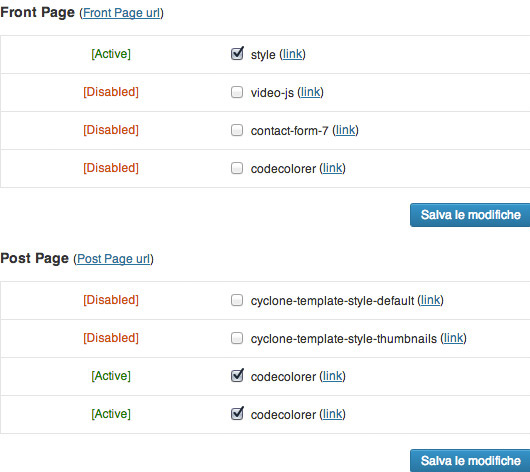The height and width of the screenshot is (472, 530).
Task: Enable cyclone-template-style-default checkbox
Action: click(x=237, y=300)
